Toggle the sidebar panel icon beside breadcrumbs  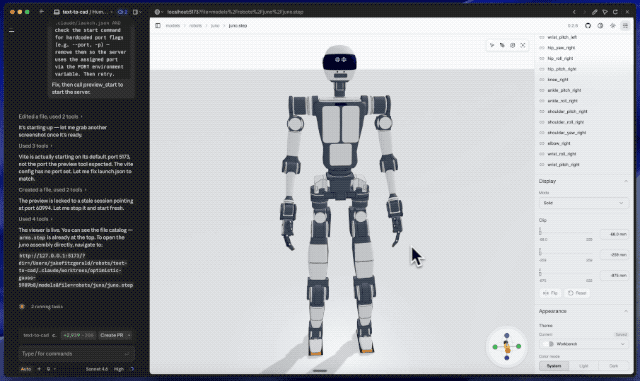(158, 26)
